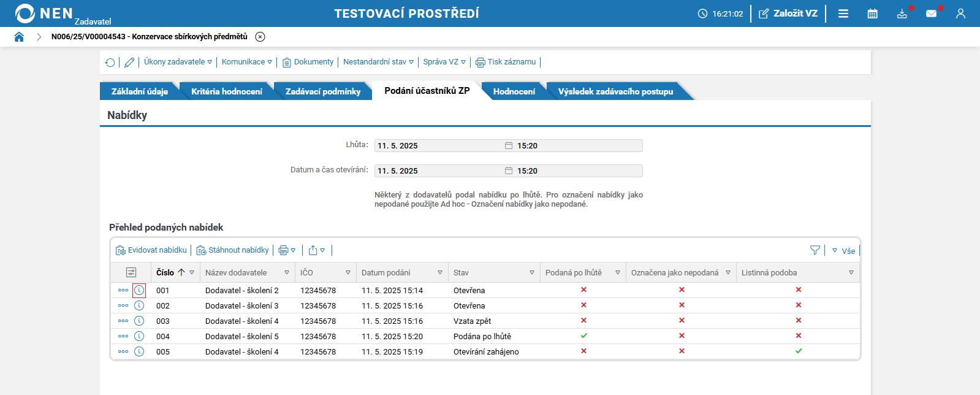Open Číslo column filter arrow
The height and width of the screenshot is (395, 980).
click(192, 272)
